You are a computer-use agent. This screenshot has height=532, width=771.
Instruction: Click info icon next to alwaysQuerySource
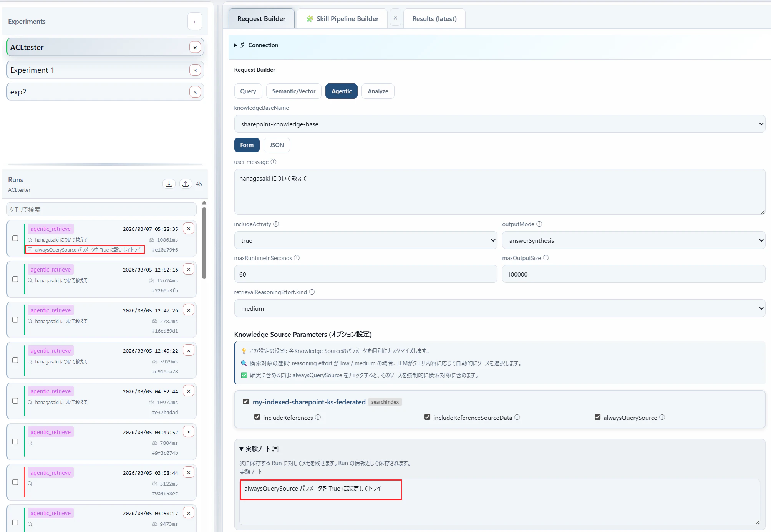(662, 418)
